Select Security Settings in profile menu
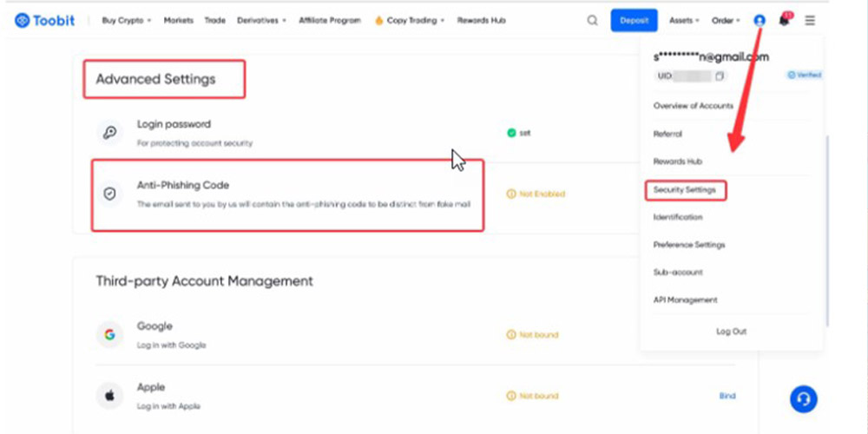This screenshot has width=868, height=434. (x=685, y=190)
